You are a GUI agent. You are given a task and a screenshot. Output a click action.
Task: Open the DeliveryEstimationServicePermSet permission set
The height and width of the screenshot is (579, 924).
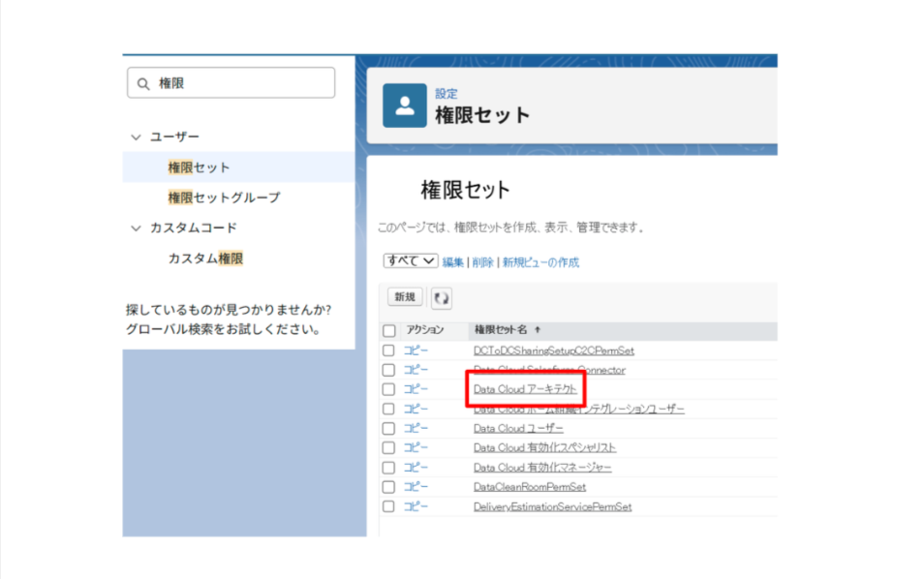pyautogui.click(x=552, y=506)
